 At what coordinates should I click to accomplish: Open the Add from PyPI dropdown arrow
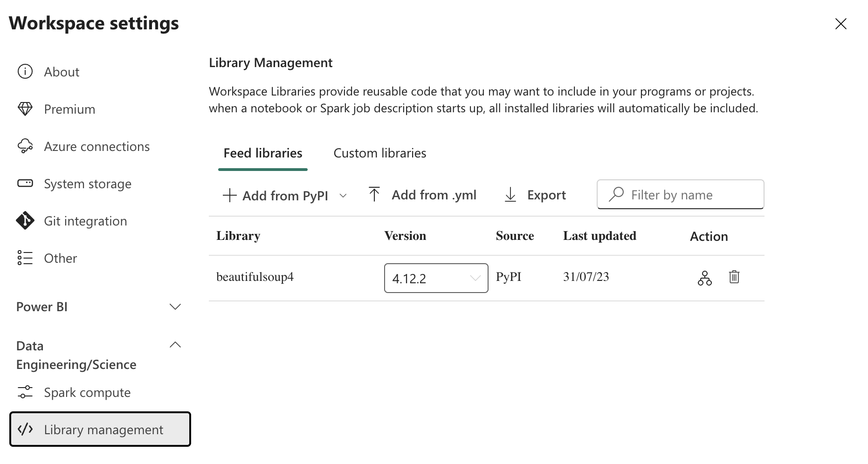tap(343, 196)
